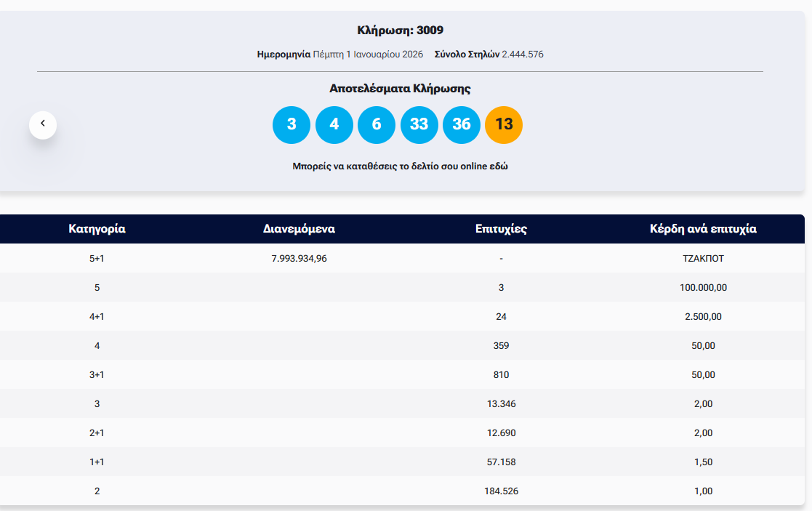
Task: Click the blue ball numbered 33
Action: (x=419, y=124)
